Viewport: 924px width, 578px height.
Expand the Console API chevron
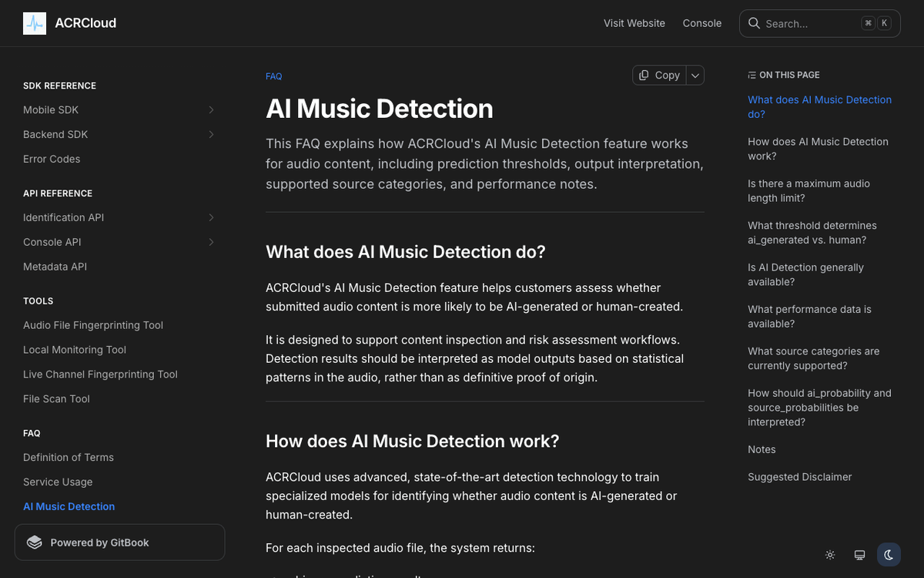(x=211, y=243)
